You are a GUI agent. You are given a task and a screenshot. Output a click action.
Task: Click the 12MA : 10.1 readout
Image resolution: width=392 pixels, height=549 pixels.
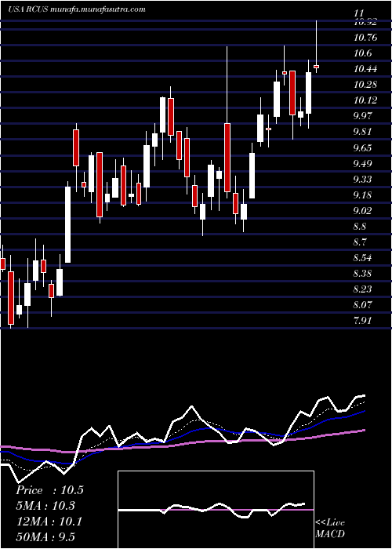49,522
